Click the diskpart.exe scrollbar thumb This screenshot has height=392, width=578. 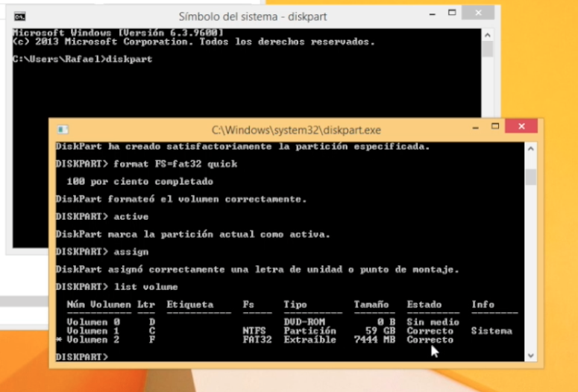[x=530, y=177]
